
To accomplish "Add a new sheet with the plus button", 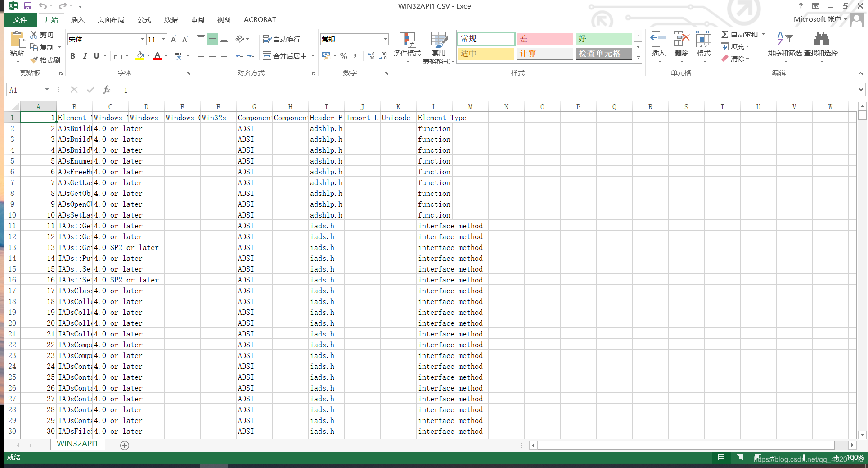I will click(x=125, y=445).
